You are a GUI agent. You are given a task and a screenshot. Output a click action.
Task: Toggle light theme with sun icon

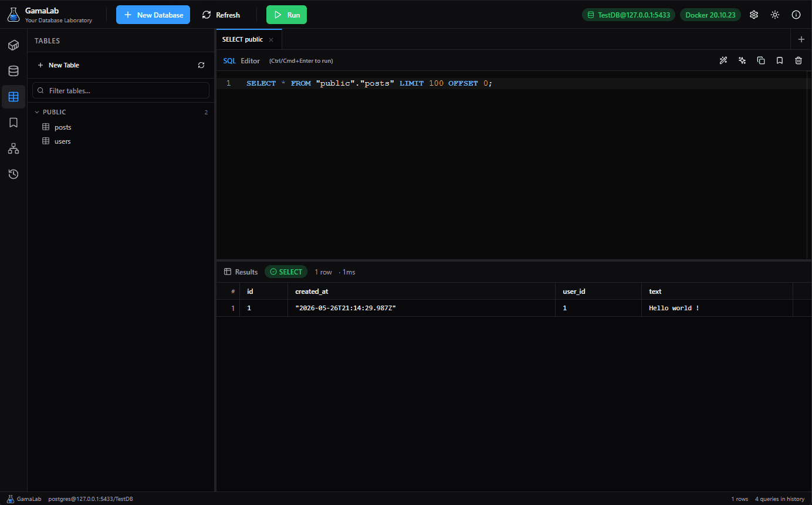(x=775, y=15)
